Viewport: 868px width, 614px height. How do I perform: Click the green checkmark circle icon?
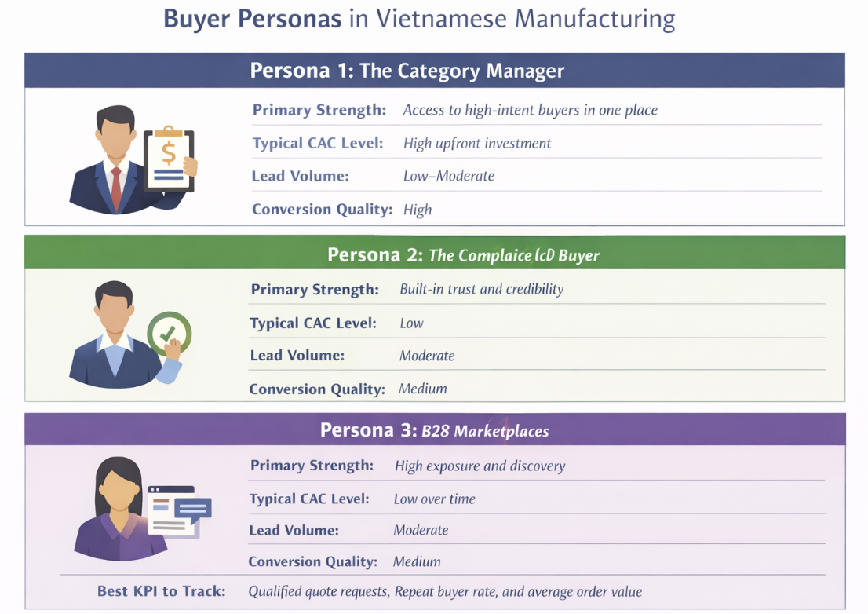pos(168,333)
